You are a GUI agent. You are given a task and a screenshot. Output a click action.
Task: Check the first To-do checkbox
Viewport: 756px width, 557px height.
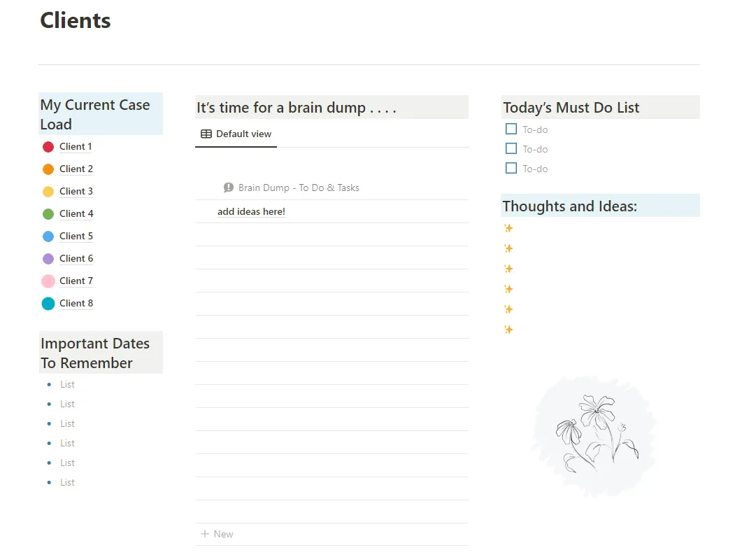coord(511,129)
